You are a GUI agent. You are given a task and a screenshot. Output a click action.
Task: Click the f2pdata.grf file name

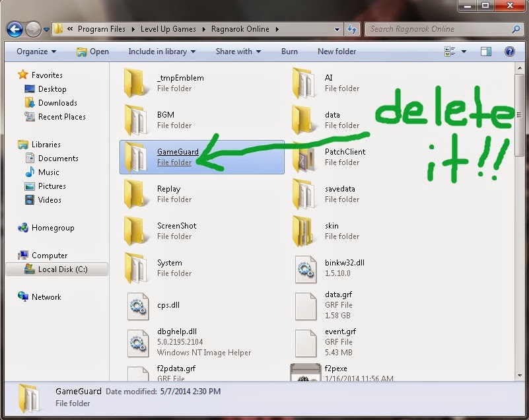(176, 368)
